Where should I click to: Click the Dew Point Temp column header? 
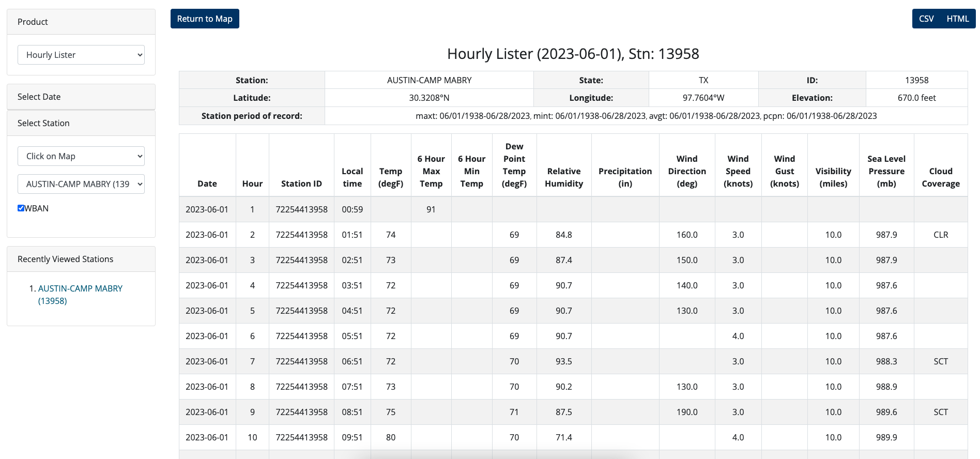pyautogui.click(x=514, y=165)
